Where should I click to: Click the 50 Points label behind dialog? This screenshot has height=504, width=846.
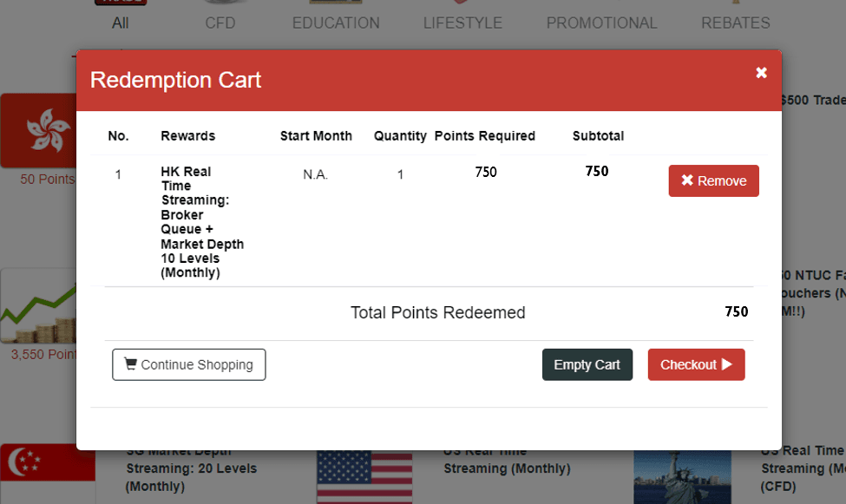[48, 180]
